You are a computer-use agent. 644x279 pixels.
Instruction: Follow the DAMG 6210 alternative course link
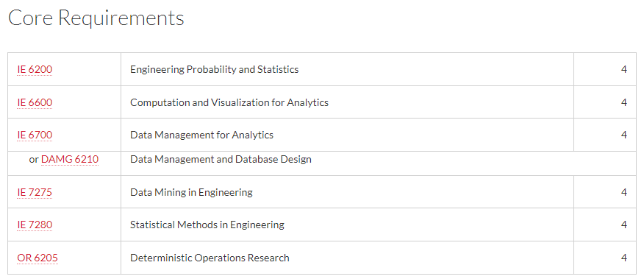(x=70, y=159)
